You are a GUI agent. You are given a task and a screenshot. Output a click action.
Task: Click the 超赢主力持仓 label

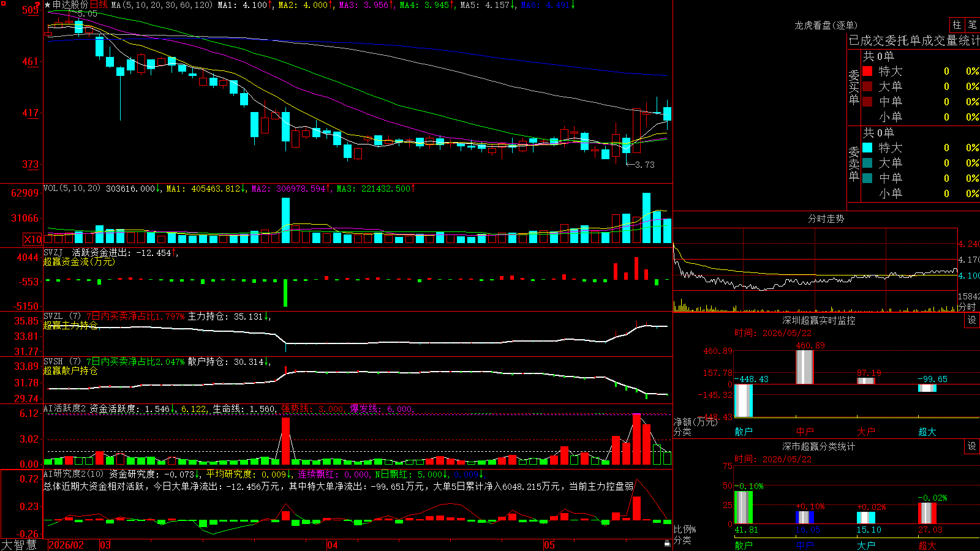tap(70, 325)
